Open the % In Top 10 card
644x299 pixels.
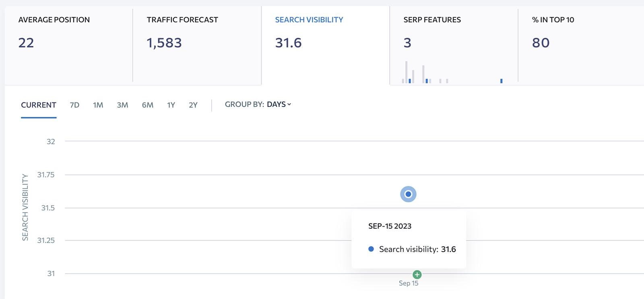click(x=581, y=45)
